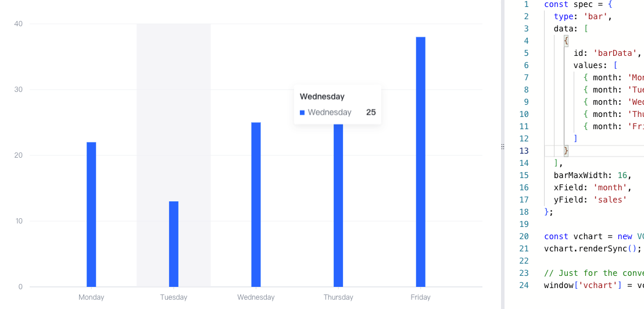Click the blue legend square in tooltip
644x309 pixels.
(x=302, y=112)
